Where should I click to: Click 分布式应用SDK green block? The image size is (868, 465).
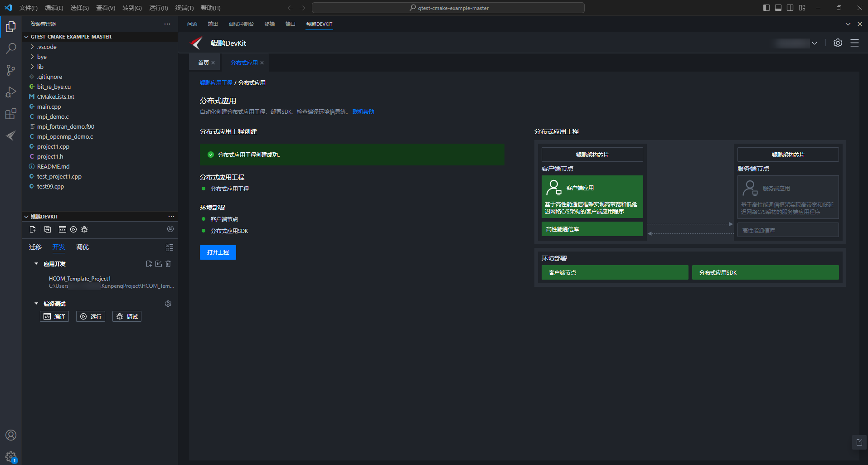click(766, 272)
